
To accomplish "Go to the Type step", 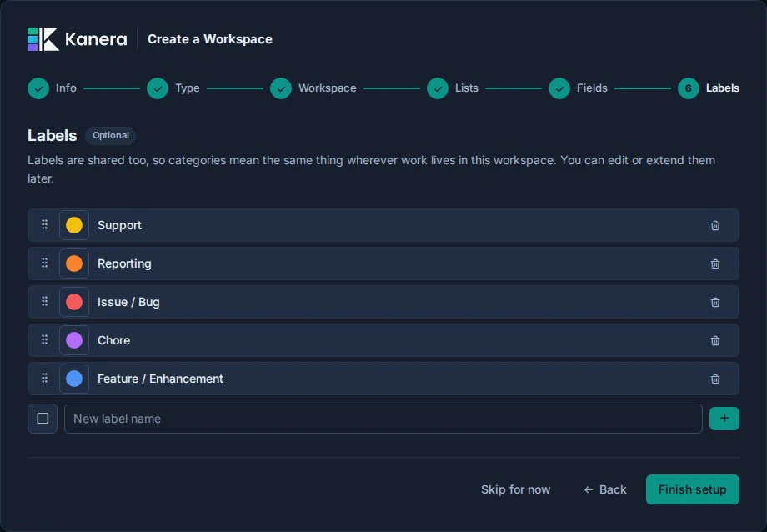I will (173, 88).
